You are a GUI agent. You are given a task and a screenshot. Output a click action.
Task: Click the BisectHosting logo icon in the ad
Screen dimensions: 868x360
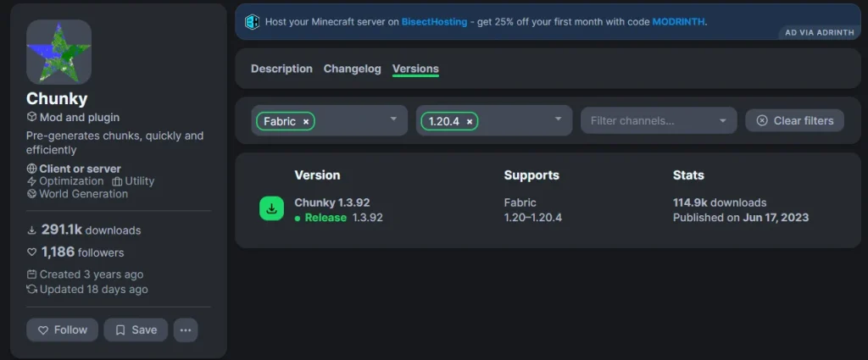tap(253, 22)
